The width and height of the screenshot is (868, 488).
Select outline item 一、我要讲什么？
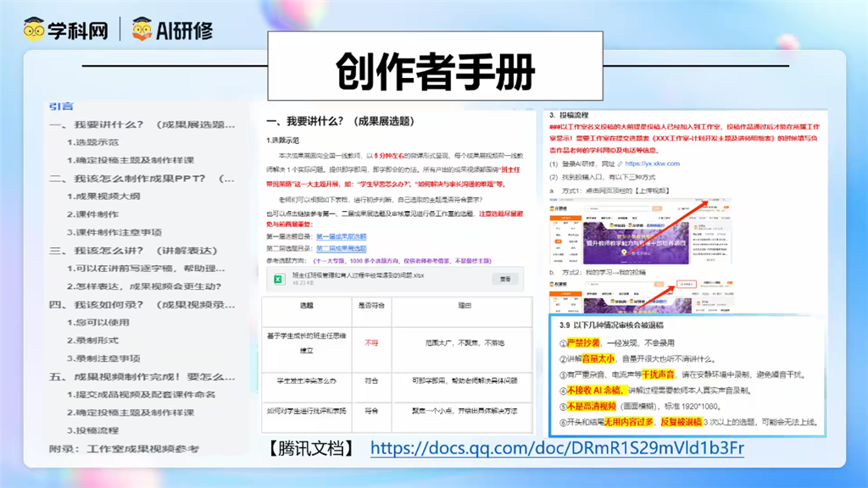click(x=142, y=125)
